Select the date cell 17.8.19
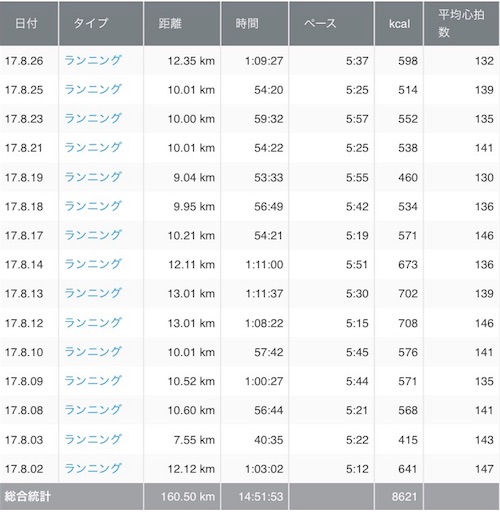Viewport: 500px width, 512px height. 24,177
